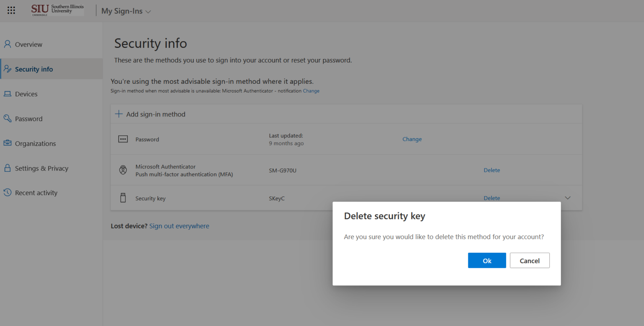Open the app launcher grid icon
The width and height of the screenshot is (644, 326).
11,10
